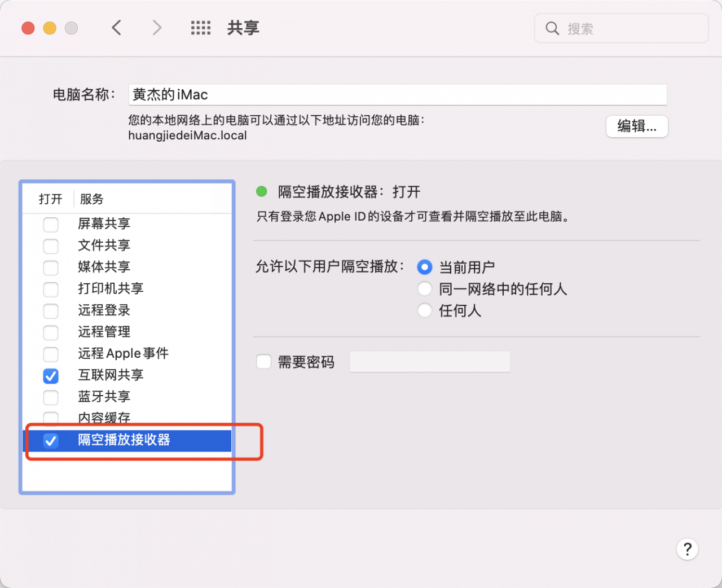The width and height of the screenshot is (722, 588).
Task: Click the 电脑名称 text field
Action: click(398, 95)
